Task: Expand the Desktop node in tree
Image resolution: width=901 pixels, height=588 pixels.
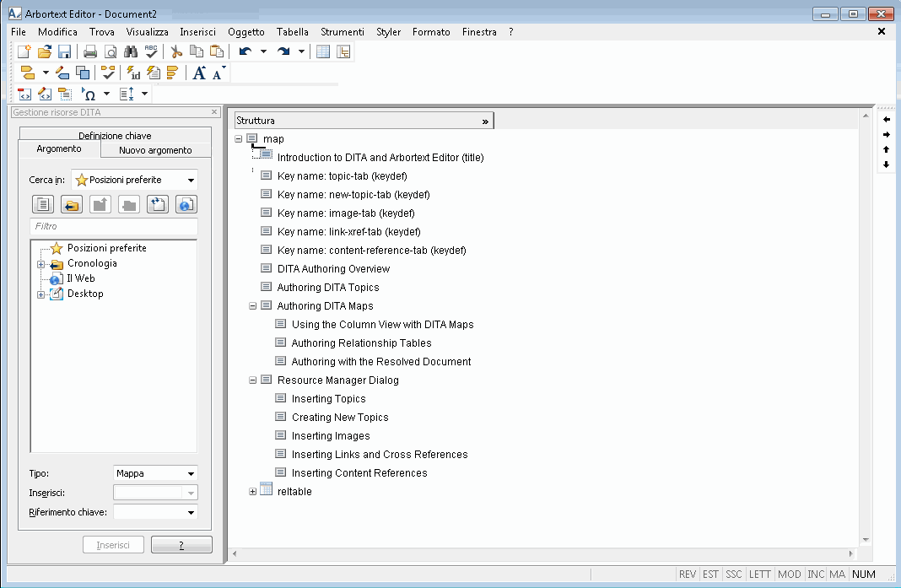Action: pos(40,295)
